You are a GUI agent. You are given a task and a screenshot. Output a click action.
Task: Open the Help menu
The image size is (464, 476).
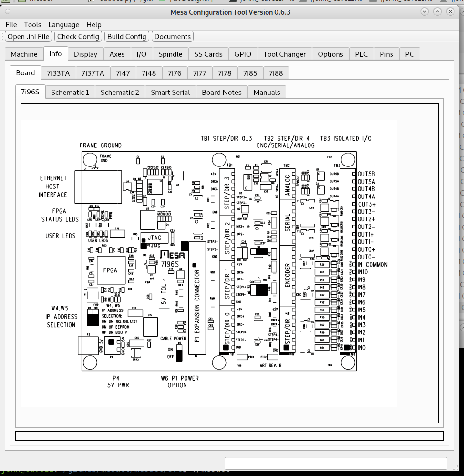point(94,25)
